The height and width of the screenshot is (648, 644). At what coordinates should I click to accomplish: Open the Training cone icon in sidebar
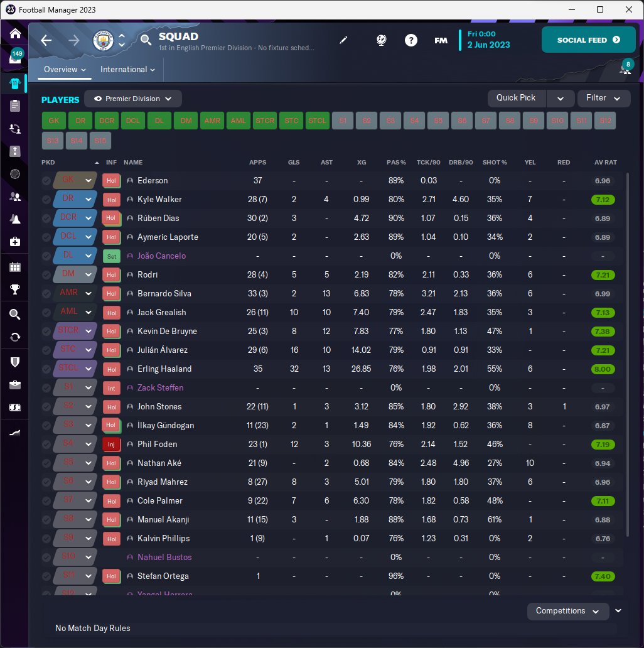(x=15, y=219)
